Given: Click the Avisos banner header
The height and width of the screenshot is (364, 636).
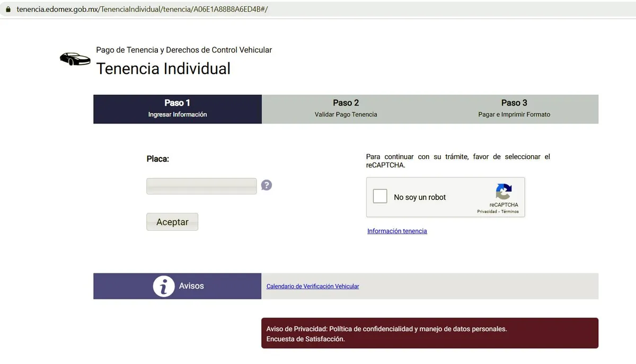Looking at the screenshot, I should pyautogui.click(x=192, y=286).
